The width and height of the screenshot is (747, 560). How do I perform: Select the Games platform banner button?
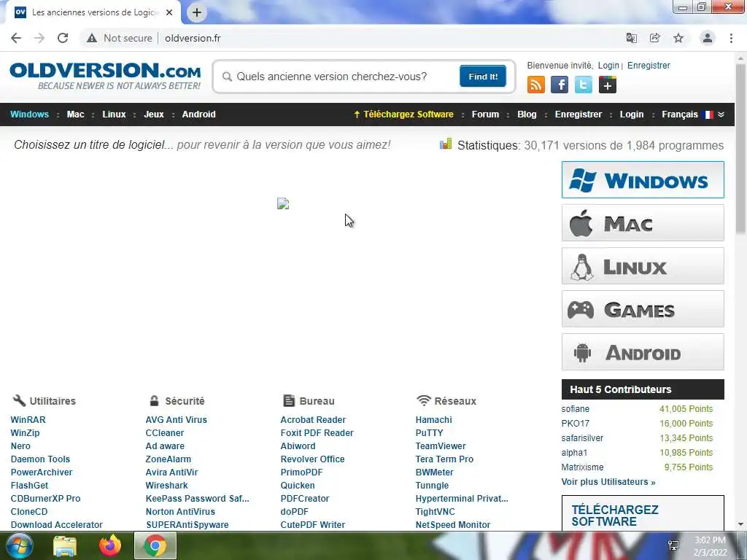pos(643,309)
